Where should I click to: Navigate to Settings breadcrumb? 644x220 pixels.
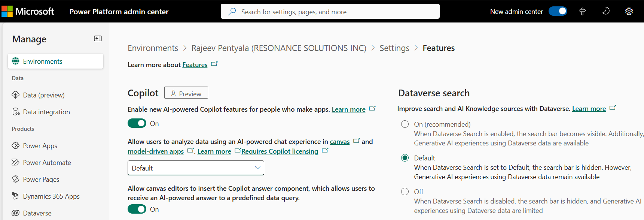coord(394,48)
